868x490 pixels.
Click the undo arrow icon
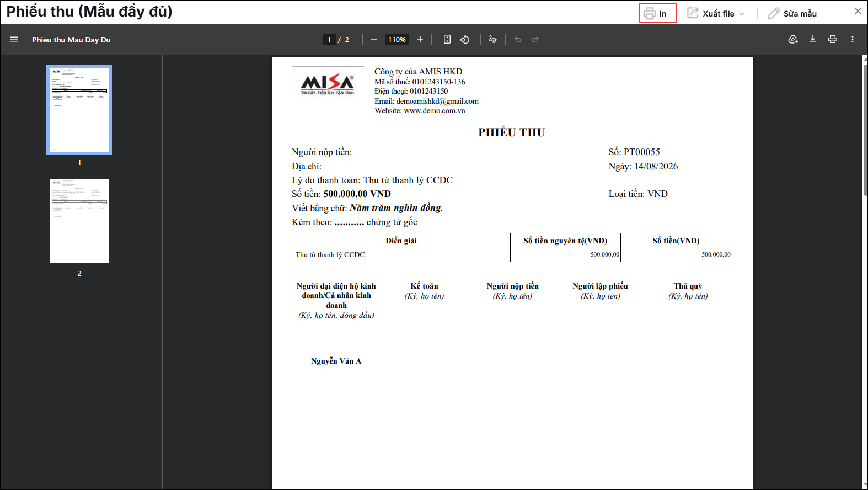coord(518,39)
